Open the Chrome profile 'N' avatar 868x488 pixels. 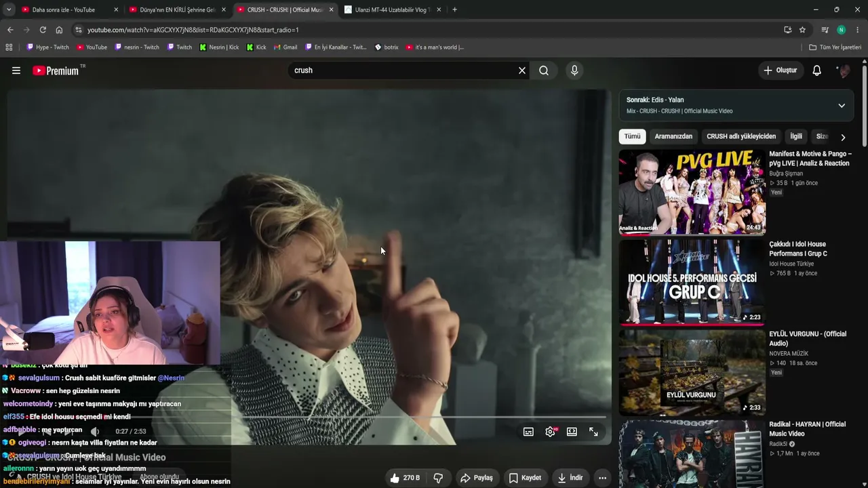[841, 30]
